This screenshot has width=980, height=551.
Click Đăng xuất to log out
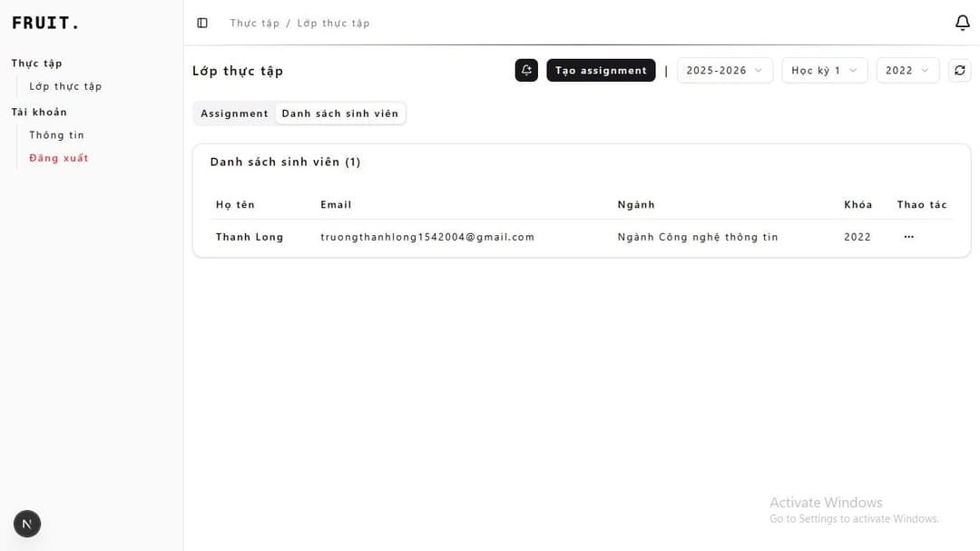tap(59, 158)
